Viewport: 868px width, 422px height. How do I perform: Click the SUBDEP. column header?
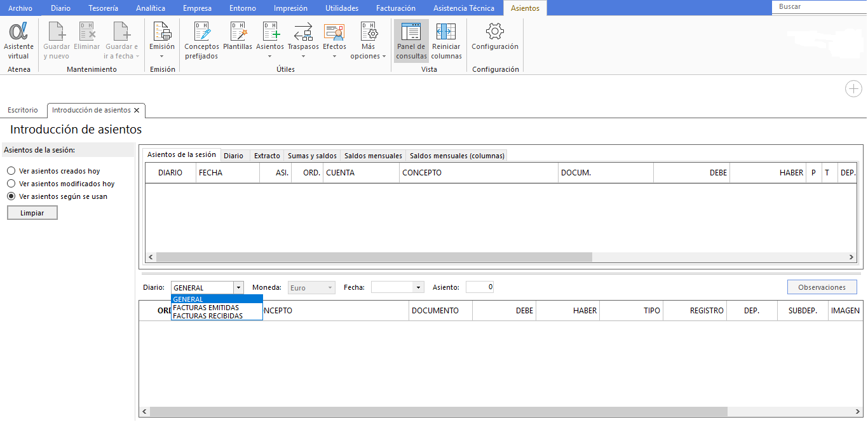click(x=803, y=311)
